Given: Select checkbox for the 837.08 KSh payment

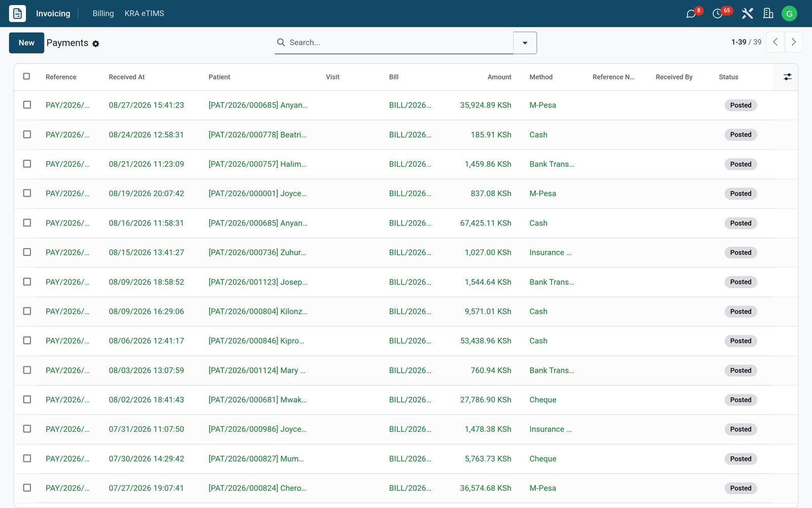Looking at the screenshot, I should pos(27,194).
